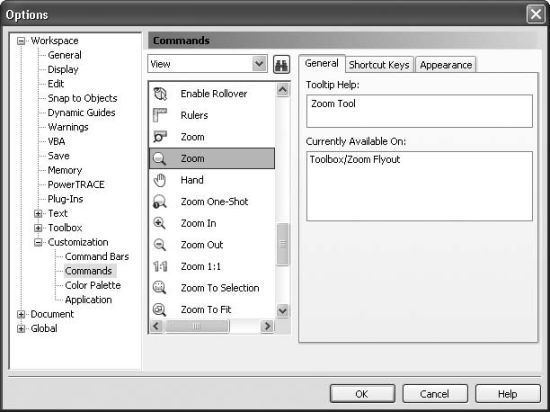Expand the Toolbox tree node
Viewport: 550px width, 412px height.
(x=38, y=228)
